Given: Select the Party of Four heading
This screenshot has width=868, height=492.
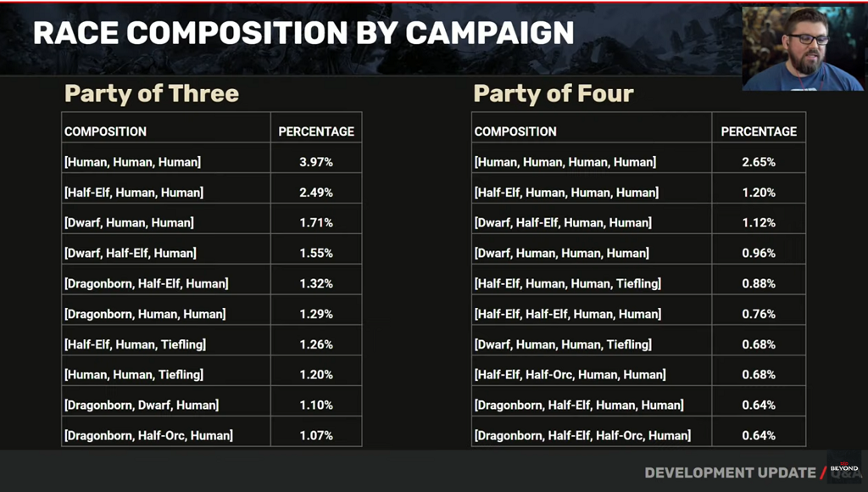Looking at the screenshot, I should pos(554,93).
